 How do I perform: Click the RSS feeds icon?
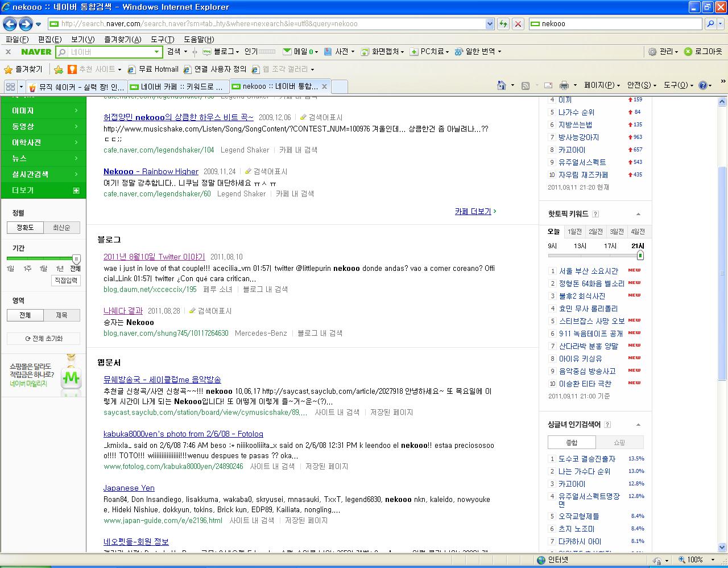pyautogui.click(x=526, y=85)
